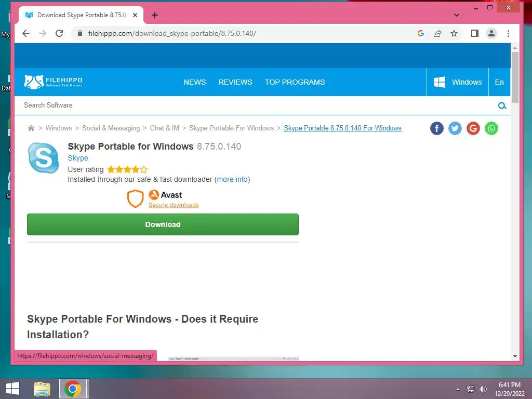
Task: Open the REVIEWS section
Action: 235,82
